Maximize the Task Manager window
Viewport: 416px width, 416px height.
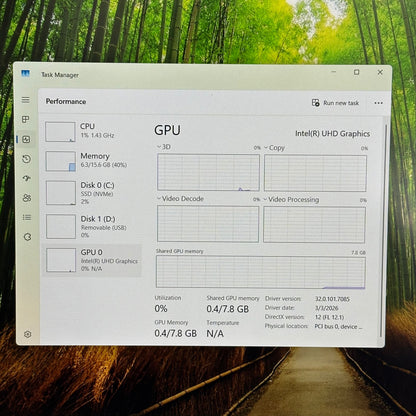click(x=356, y=72)
